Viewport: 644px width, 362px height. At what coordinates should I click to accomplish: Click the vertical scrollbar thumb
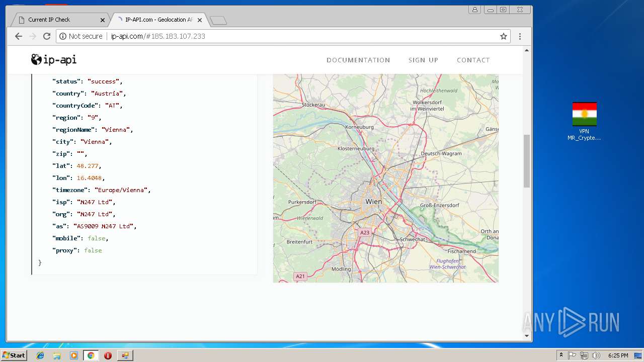[527, 161]
